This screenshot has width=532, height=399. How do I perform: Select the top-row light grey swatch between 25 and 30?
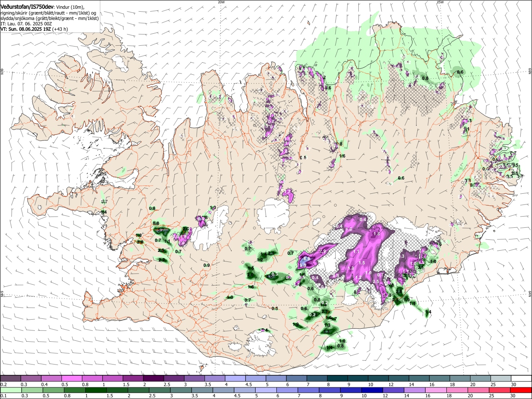tap(501, 378)
